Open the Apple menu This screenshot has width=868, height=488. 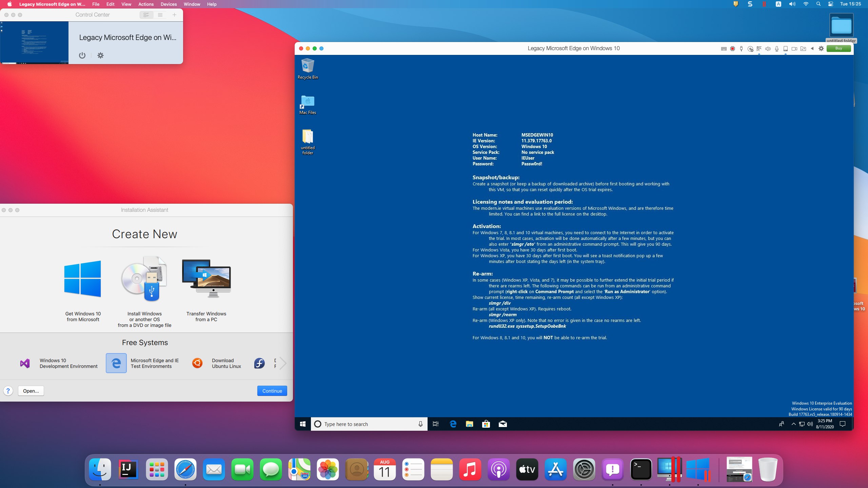tap(9, 4)
